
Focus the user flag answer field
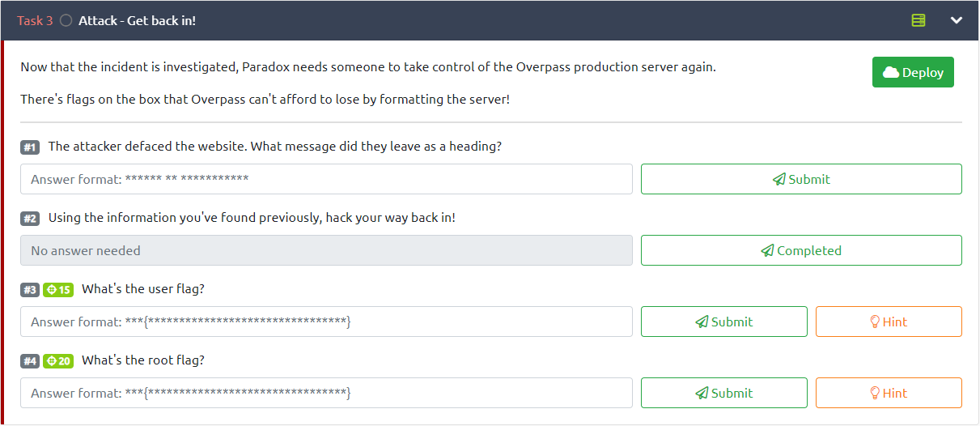click(326, 322)
